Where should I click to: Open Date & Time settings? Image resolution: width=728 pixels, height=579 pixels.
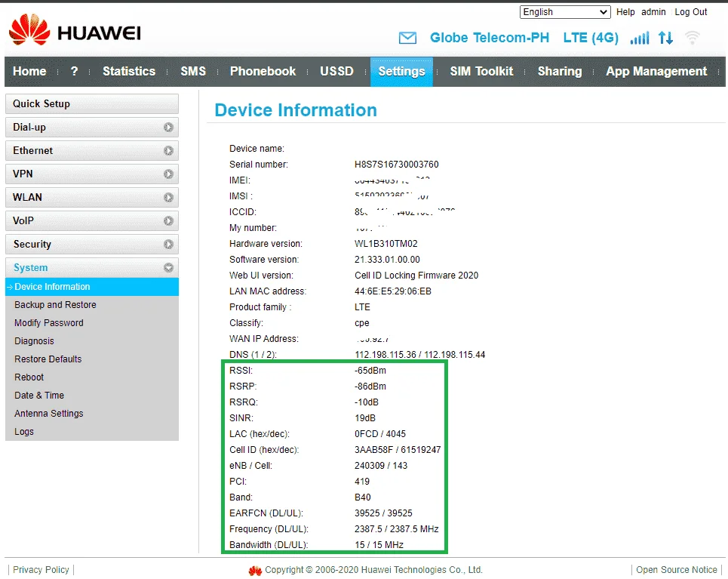pos(39,396)
